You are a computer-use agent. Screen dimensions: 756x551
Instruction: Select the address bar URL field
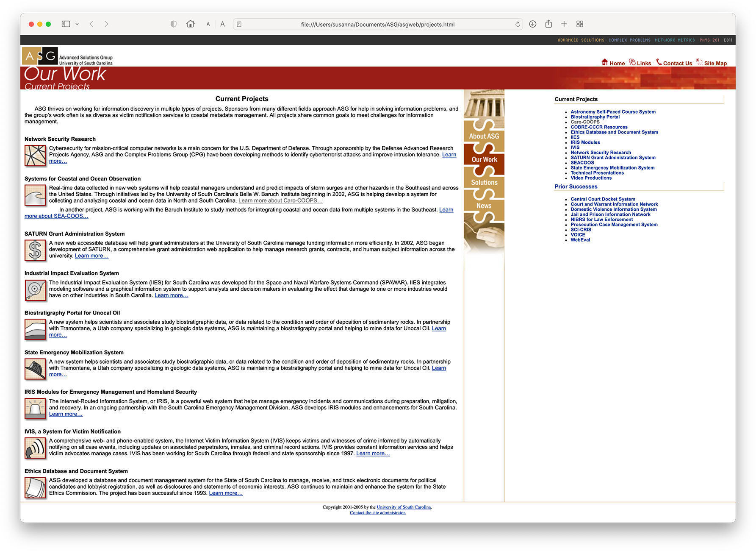coord(378,25)
